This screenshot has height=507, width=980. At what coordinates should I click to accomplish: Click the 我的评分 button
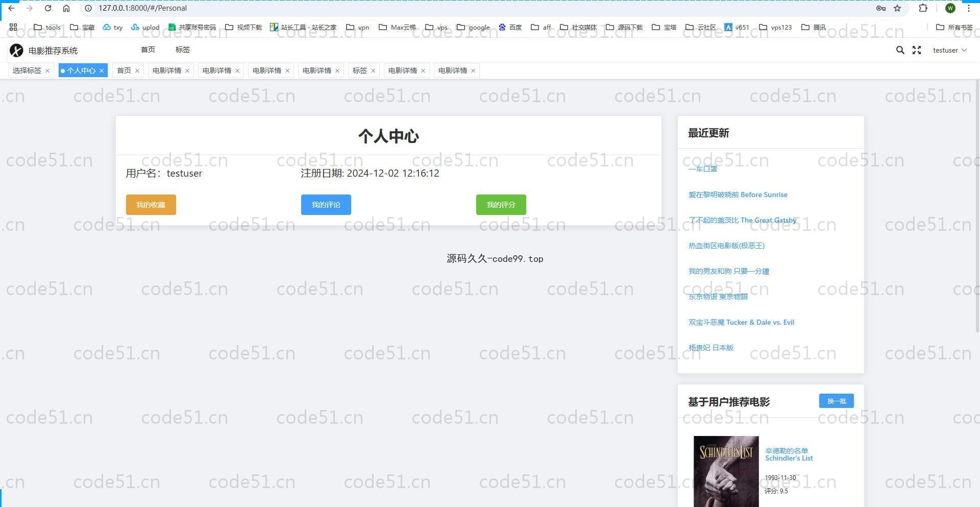[x=501, y=205]
